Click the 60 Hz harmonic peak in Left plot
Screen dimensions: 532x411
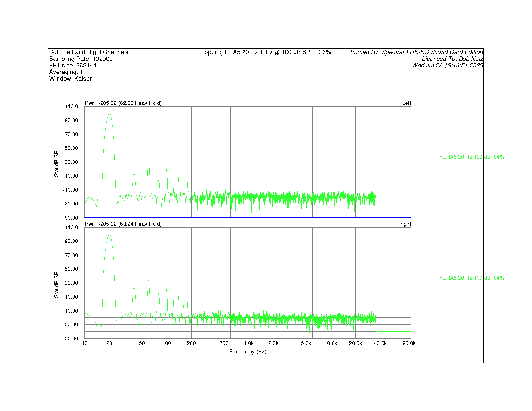point(148,161)
